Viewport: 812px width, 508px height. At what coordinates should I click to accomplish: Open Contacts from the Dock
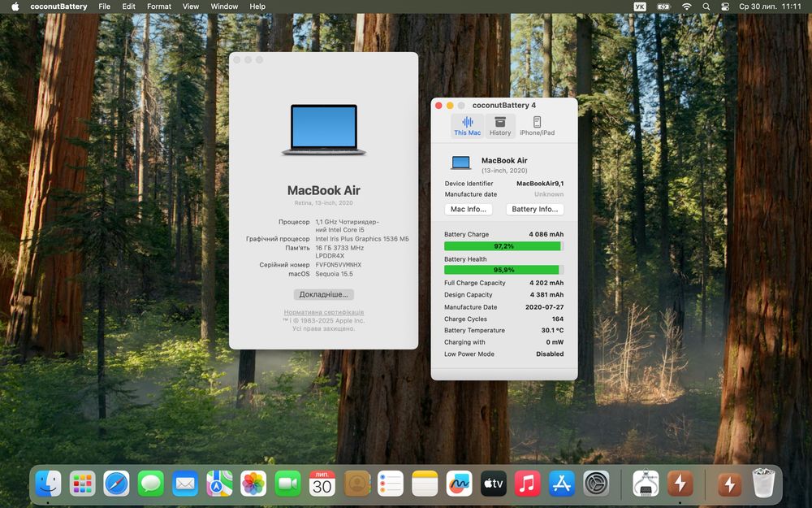tap(356, 484)
